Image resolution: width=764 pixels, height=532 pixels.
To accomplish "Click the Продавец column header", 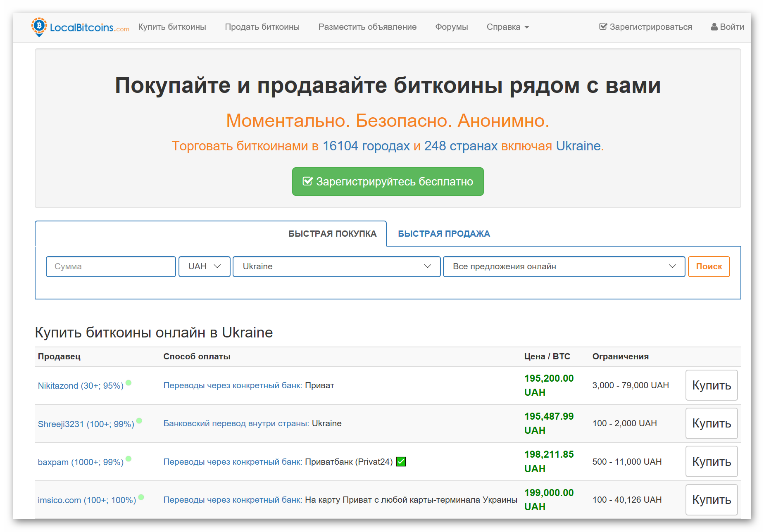I will click(59, 356).
